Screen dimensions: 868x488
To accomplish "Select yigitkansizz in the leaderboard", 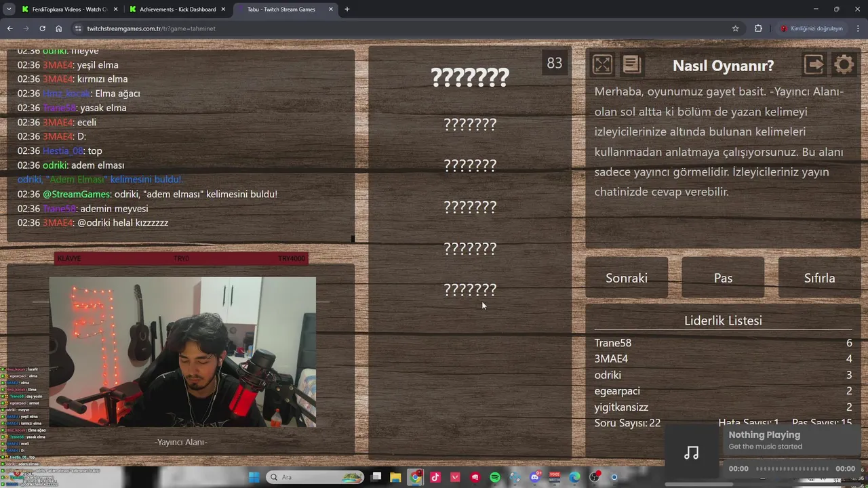I will point(621,407).
